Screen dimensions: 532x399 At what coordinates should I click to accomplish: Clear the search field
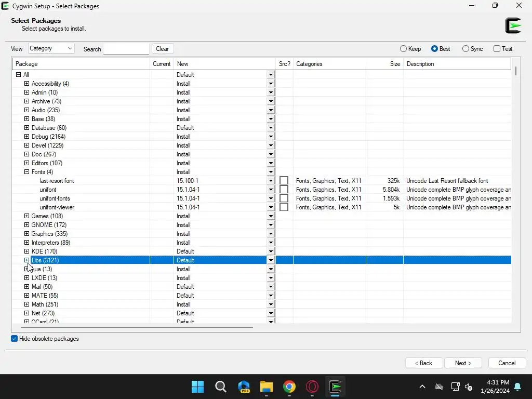pos(163,48)
